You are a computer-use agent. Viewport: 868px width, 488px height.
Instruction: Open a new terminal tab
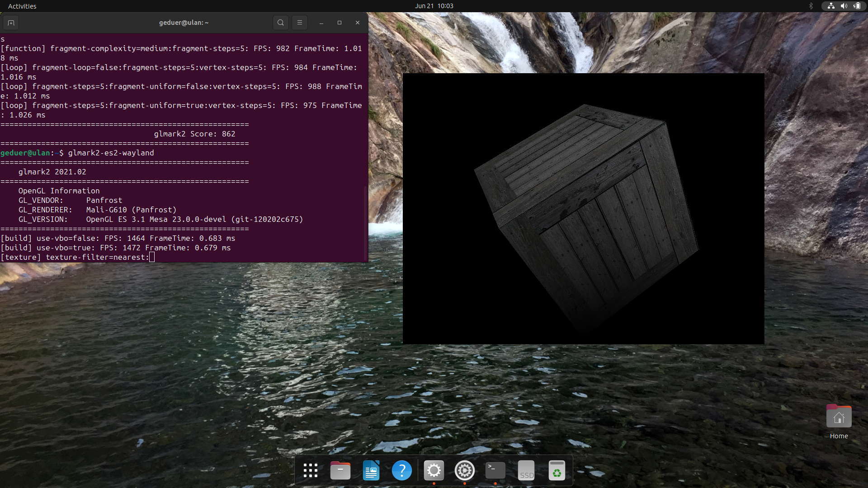[11, 23]
